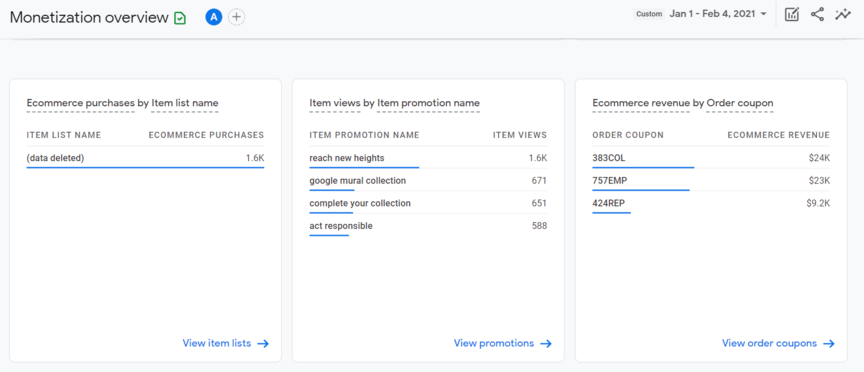This screenshot has height=372, width=864.
Task: Select the 'act responsible' promotion row
Action: pyautogui.click(x=428, y=226)
